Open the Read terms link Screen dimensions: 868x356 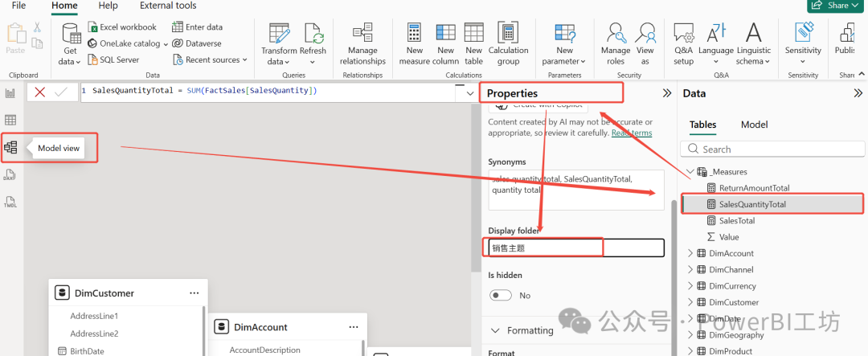pos(632,133)
